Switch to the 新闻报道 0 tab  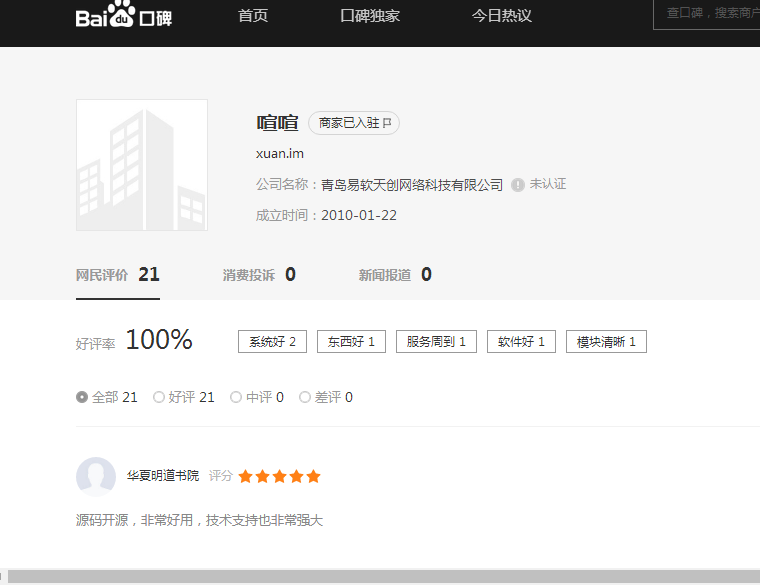(x=395, y=275)
